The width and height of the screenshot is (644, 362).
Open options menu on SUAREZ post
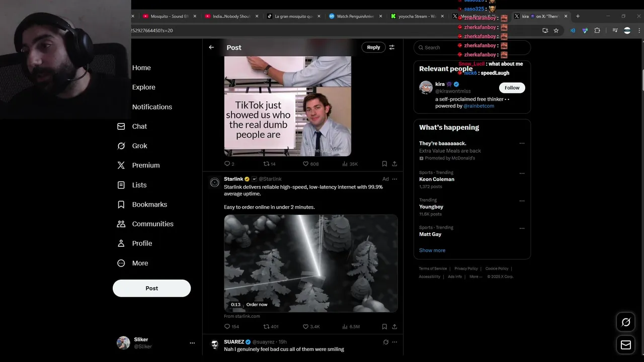pos(394,342)
